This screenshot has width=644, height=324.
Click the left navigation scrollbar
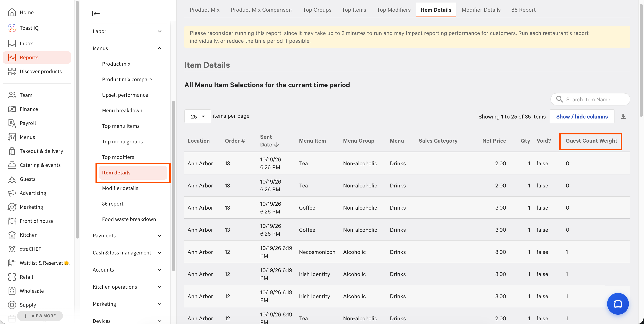coord(77,120)
